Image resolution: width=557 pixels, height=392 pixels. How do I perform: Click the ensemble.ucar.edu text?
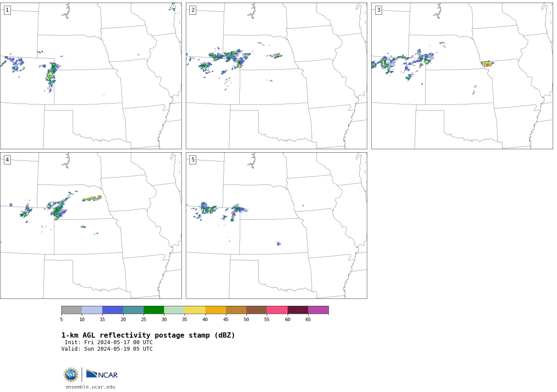coord(91,387)
